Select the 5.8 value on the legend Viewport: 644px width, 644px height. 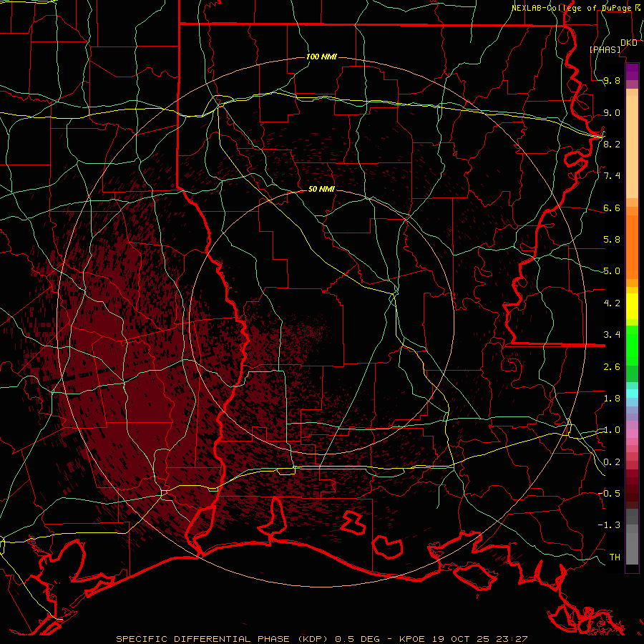pyautogui.click(x=612, y=239)
